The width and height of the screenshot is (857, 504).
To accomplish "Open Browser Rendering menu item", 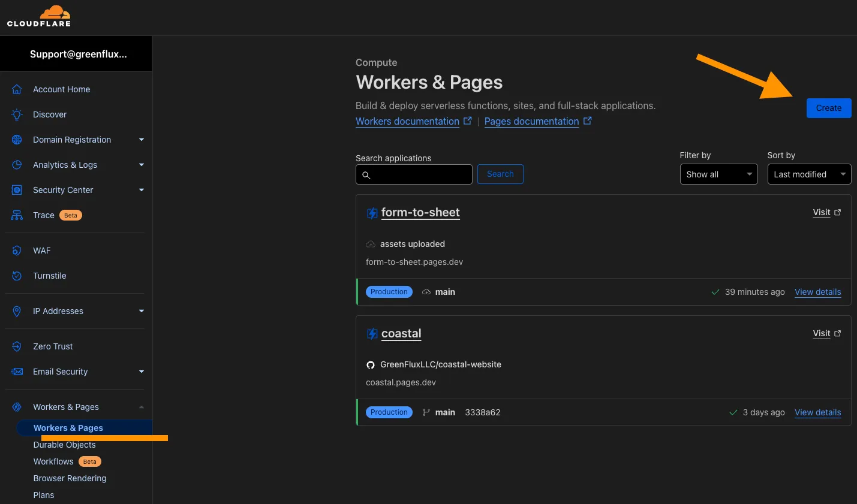I will tap(70, 478).
